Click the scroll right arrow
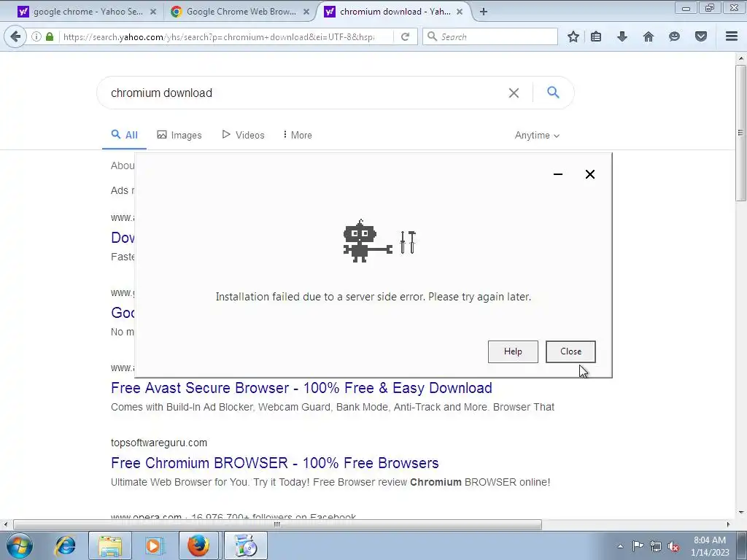Image resolution: width=747 pixels, height=560 pixels. pyautogui.click(x=728, y=525)
